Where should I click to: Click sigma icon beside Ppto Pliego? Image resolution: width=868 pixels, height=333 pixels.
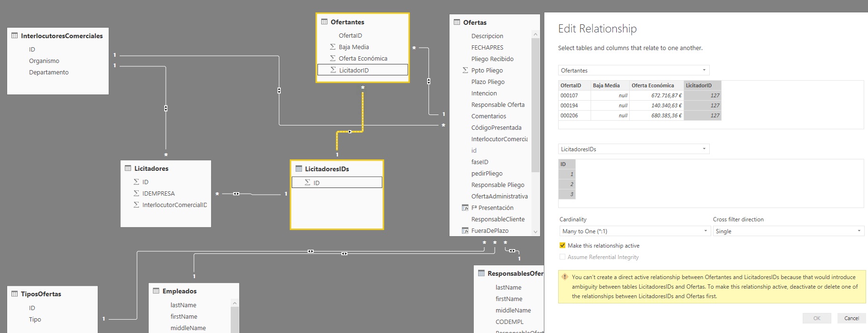[465, 70]
